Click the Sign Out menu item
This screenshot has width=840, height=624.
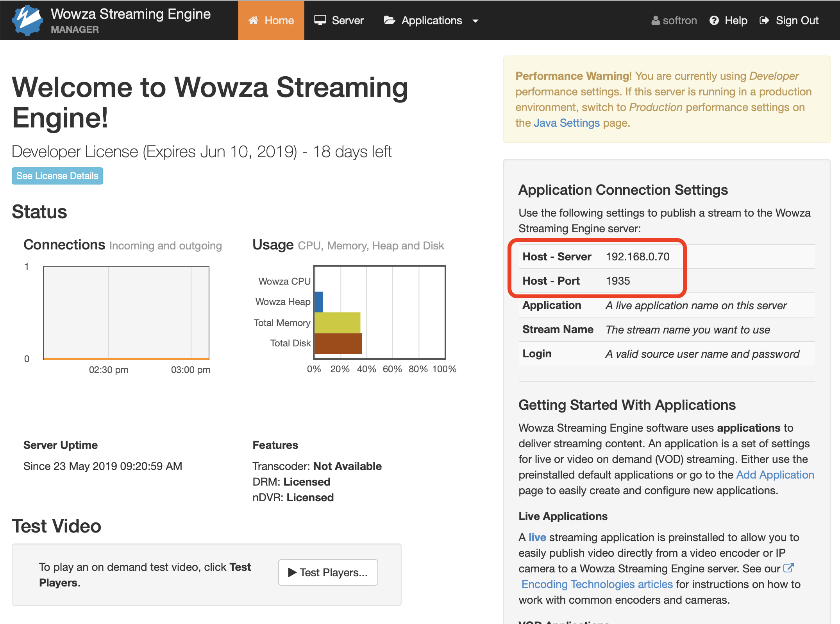click(789, 20)
